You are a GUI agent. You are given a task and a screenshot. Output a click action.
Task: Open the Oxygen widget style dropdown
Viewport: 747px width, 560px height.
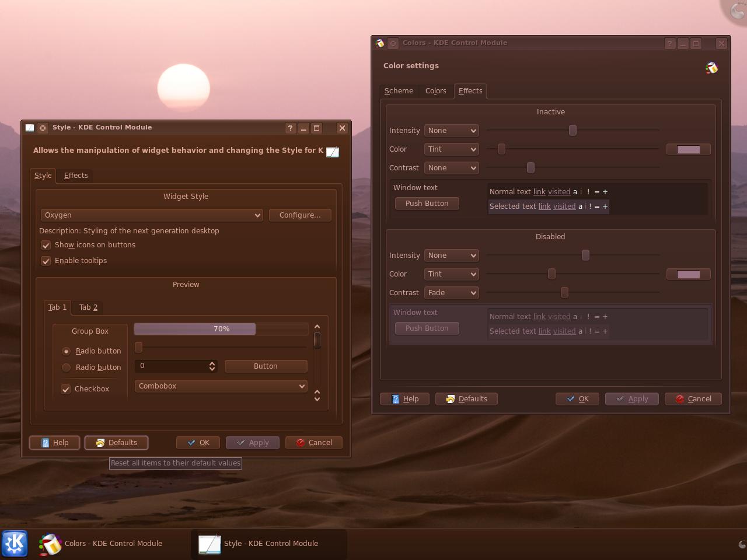point(152,215)
